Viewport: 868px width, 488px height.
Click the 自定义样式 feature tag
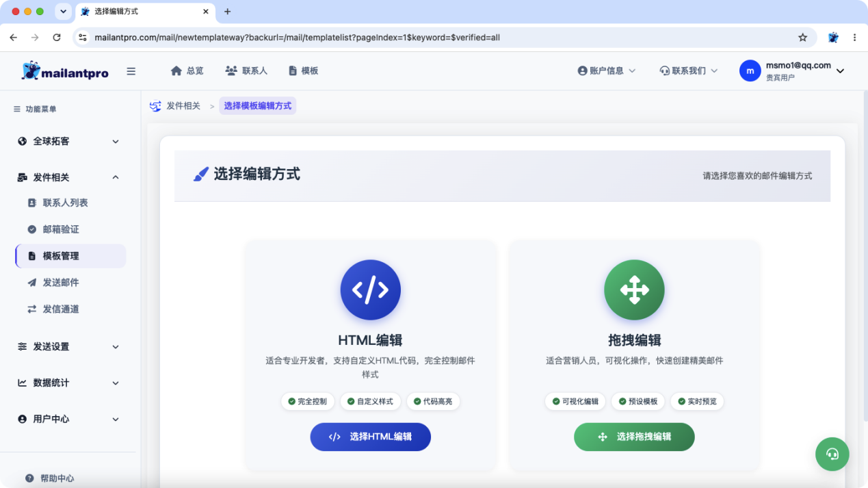click(370, 401)
